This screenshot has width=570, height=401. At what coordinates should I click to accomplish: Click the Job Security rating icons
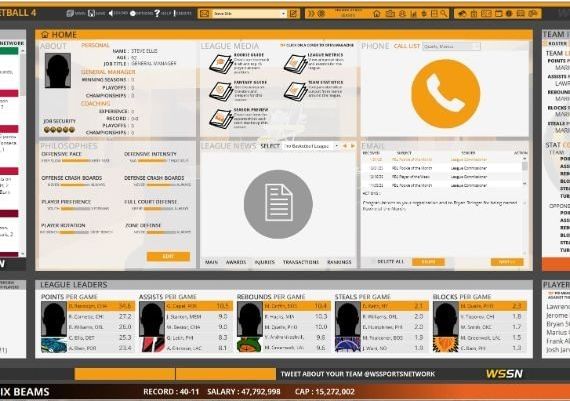coord(59,130)
